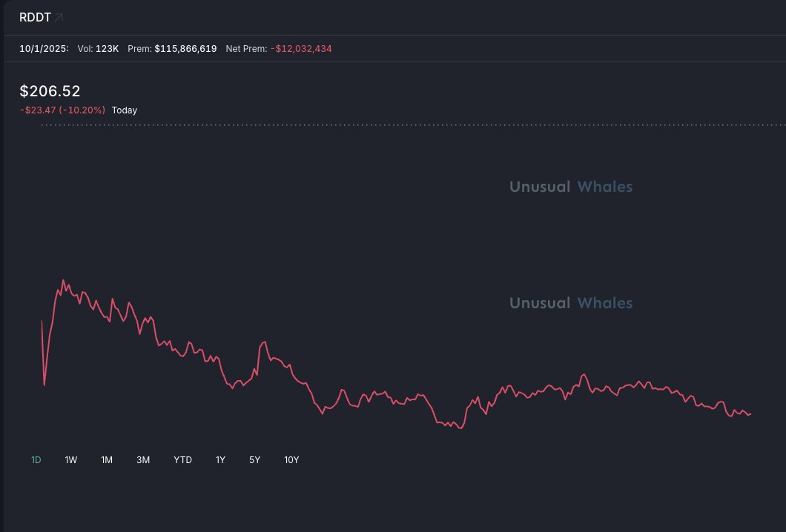The width and height of the screenshot is (786, 532).
Task: Click the RDDT ticker symbol
Action: coord(35,17)
